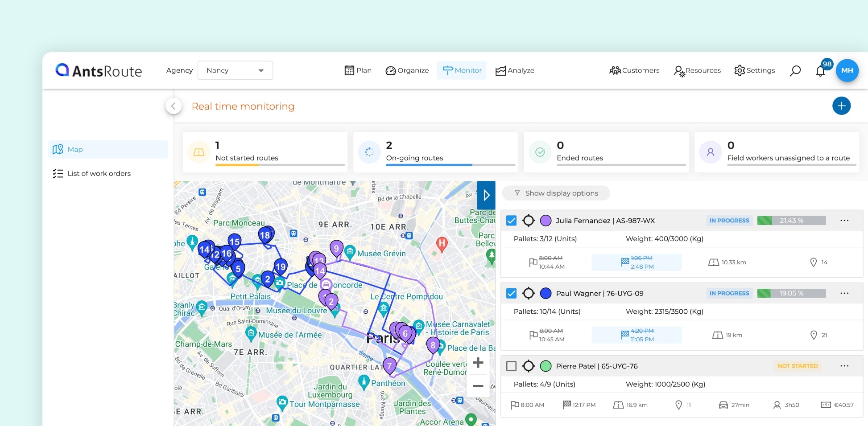
Task: Click the blue plus add button
Action: click(x=841, y=106)
